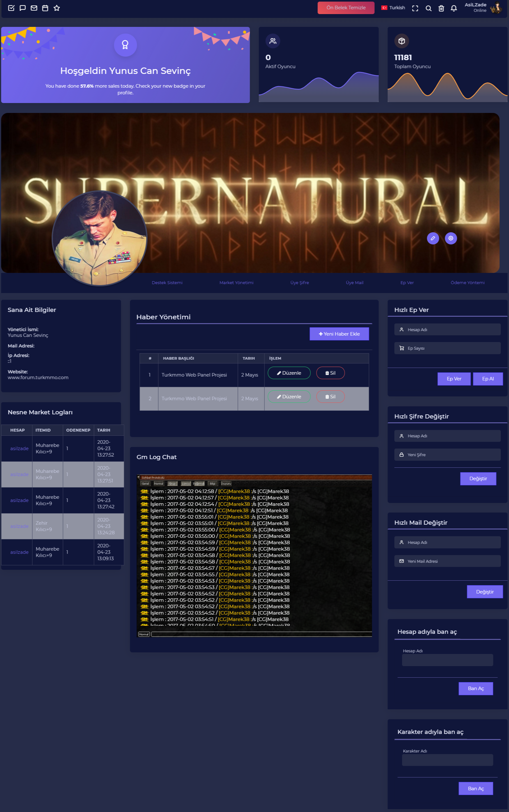Screen dimensions: 509x812
Task: Click the trash bin icon in navbar
Action: 441,8
